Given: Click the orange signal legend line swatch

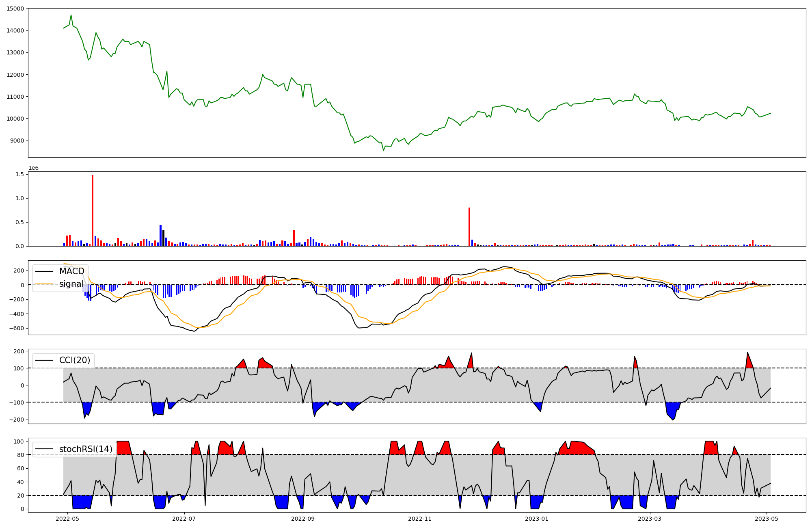Looking at the screenshot, I should [x=44, y=284].
